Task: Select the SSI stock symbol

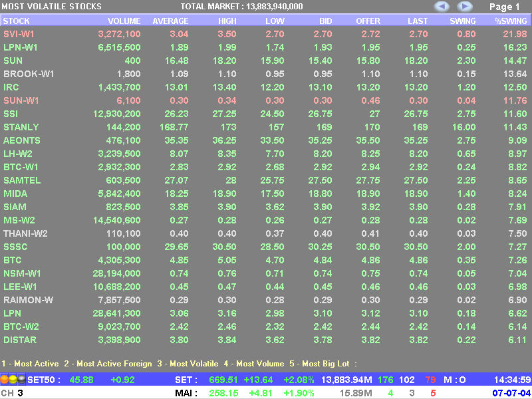Action: click(x=11, y=114)
